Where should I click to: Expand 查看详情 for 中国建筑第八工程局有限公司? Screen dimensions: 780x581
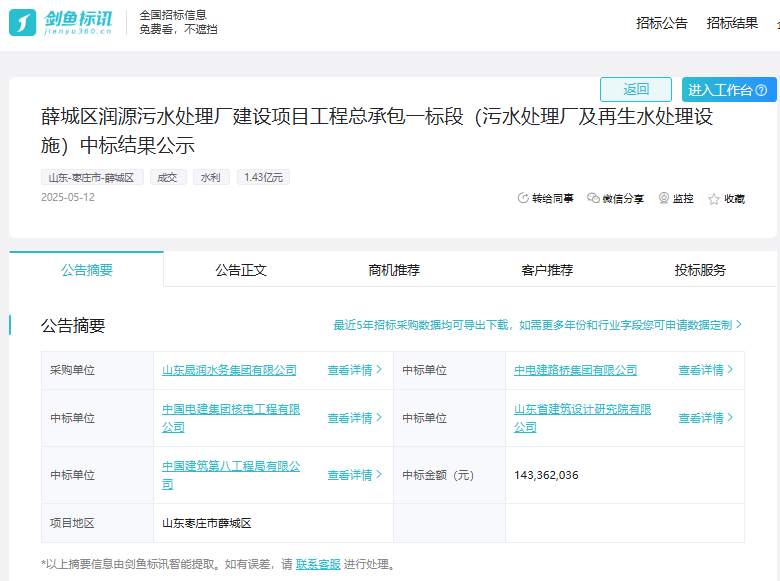coord(354,475)
